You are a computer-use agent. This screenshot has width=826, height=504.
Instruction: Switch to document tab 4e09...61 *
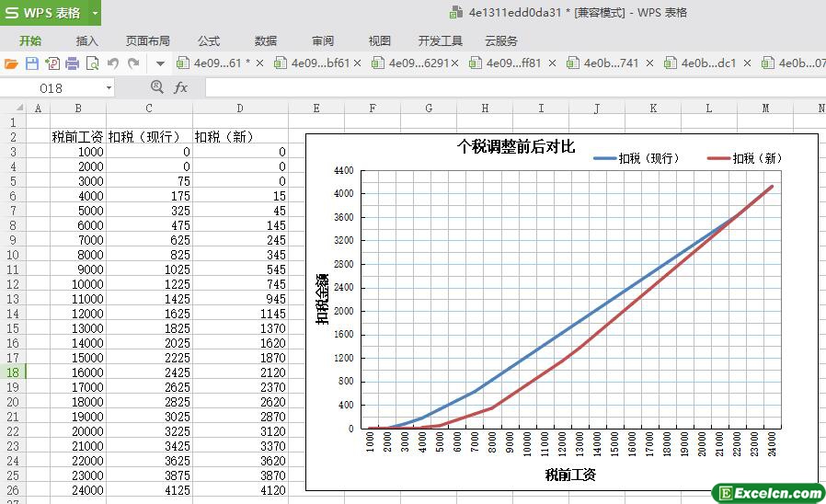[213, 63]
